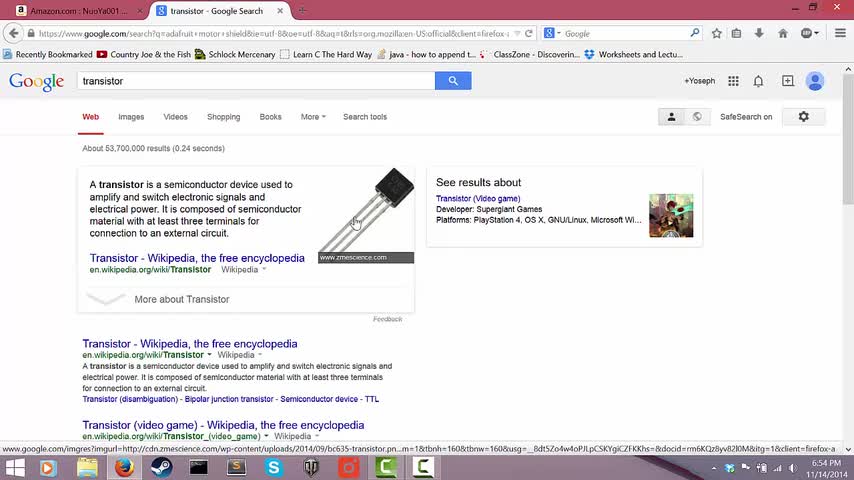
Task: Open Learn C The Hard Way bookmark
Action: click(326, 54)
